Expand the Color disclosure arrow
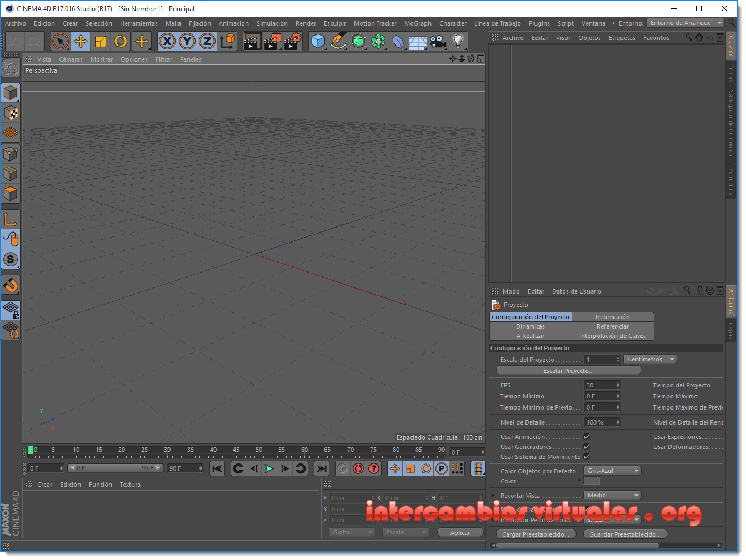 [x=579, y=481]
